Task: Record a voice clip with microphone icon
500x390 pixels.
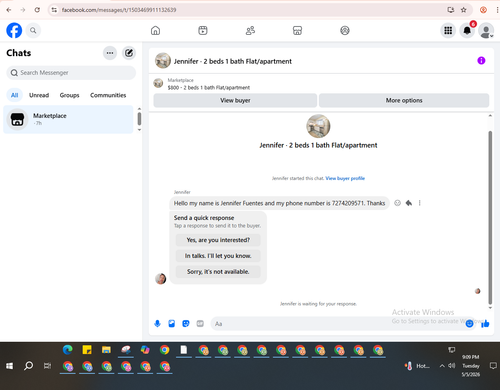Action: tap(157, 324)
